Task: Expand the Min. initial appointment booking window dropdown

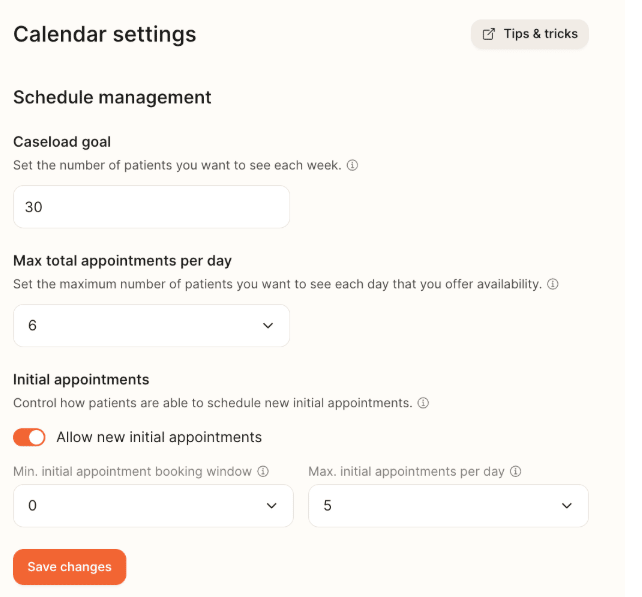Action: tap(153, 506)
